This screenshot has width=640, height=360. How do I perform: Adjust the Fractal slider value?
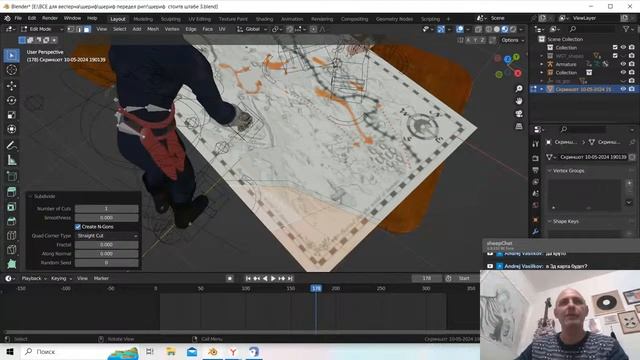[x=107, y=245]
